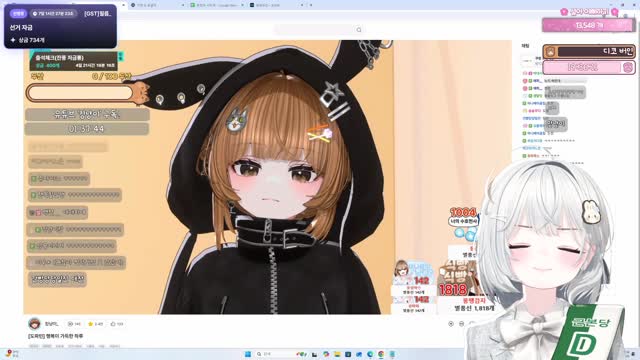Click the 선거 자금 mission popup card
The image size is (640, 360).
pyautogui.click(x=60, y=27)
